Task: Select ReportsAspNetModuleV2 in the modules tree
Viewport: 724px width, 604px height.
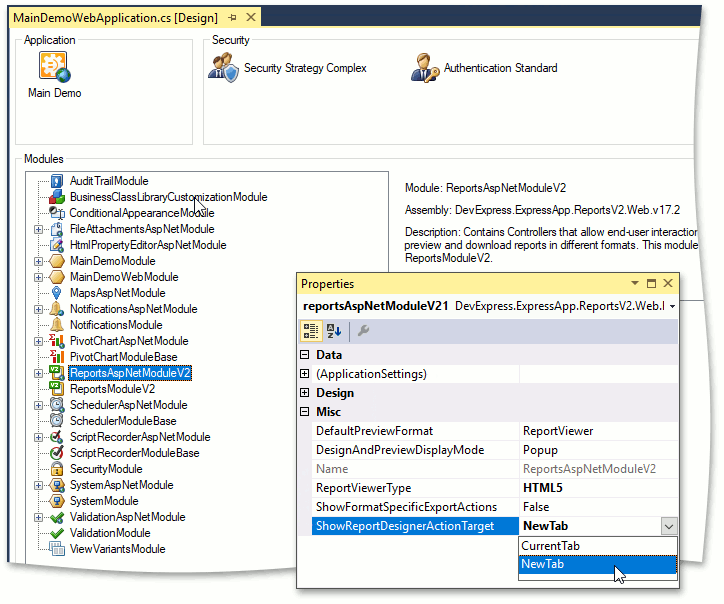Action: pyautogui.click(x=130, y=373)
